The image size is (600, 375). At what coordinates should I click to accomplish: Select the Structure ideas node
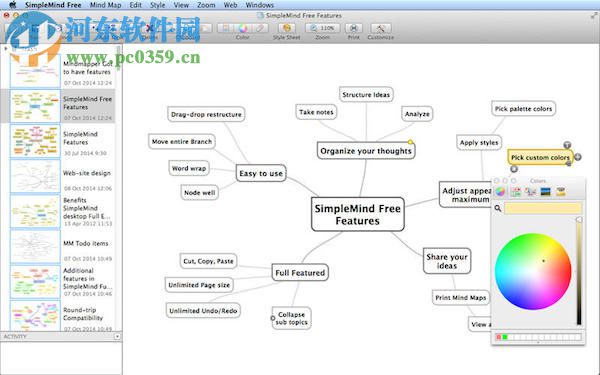[x=366, y=95]
